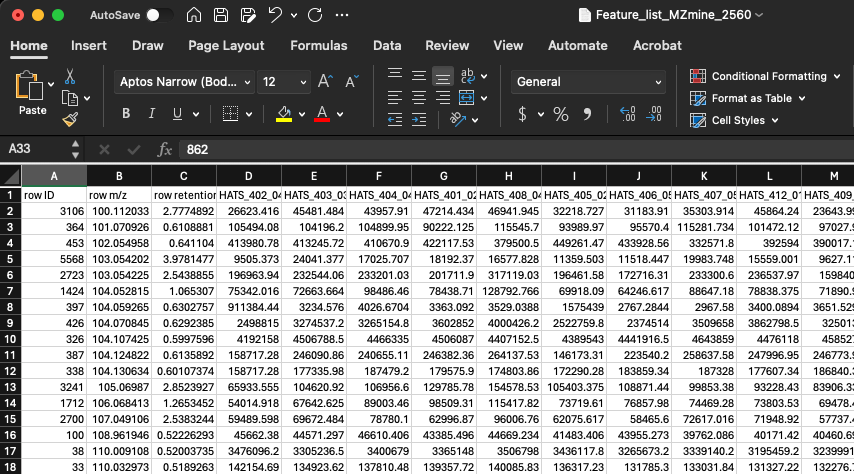Align text to top of cell
Screen dimensions: 854x474
(395, 75)
